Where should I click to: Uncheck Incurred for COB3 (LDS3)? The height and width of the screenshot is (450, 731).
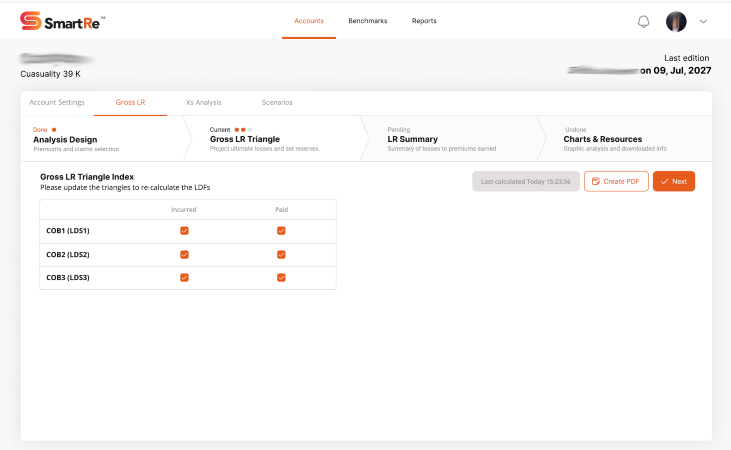click(185, 278)
